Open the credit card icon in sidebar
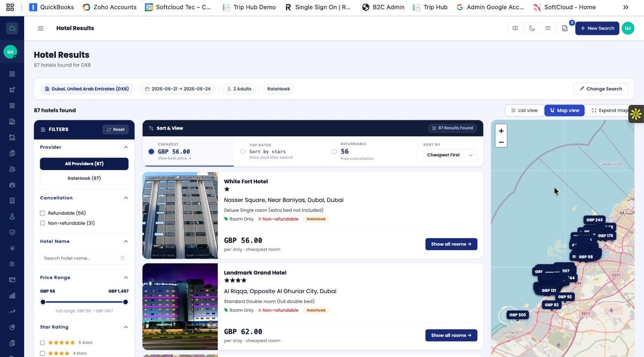 coord(12,280)
